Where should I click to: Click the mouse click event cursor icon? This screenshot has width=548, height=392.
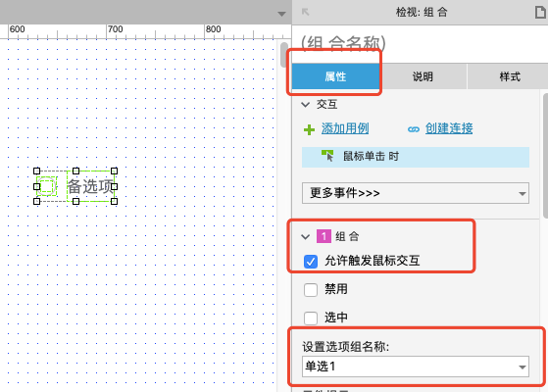(327, 156)
